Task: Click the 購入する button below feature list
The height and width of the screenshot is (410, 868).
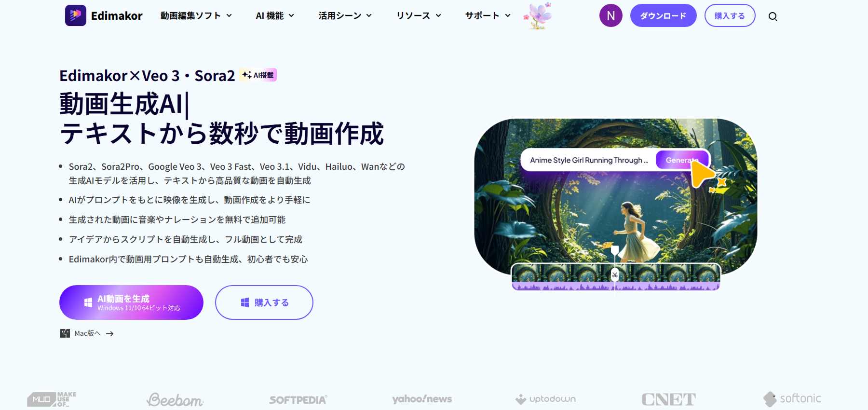Action: click(264, 302)
